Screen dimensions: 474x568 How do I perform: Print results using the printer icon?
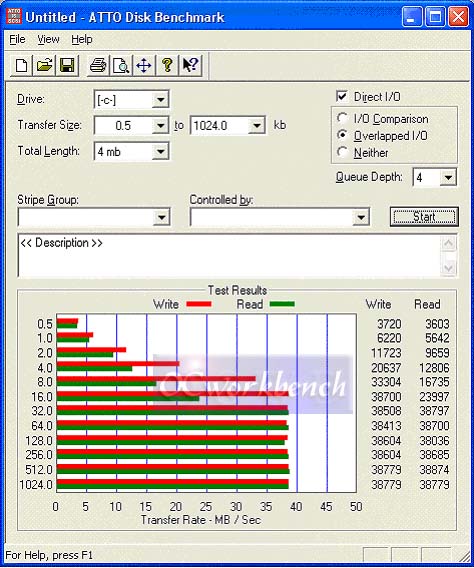(x=98, y=66)
